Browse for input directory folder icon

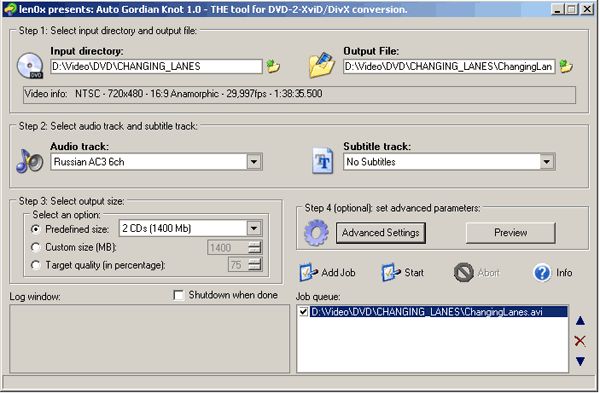click(x=273, y=66)
